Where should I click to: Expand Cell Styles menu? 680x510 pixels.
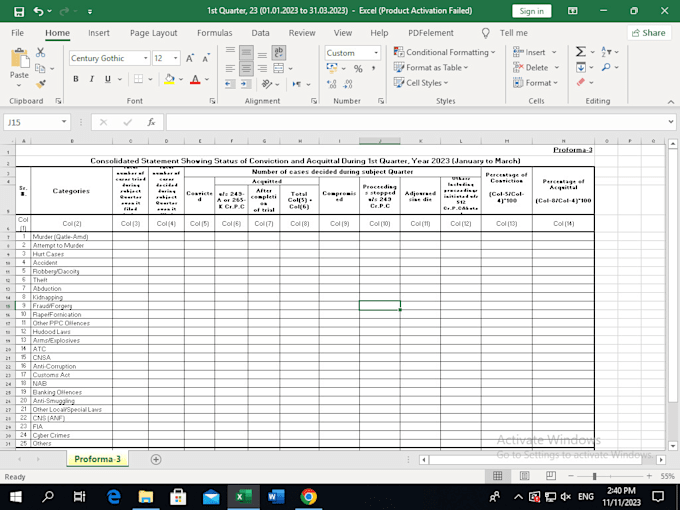(421, 82)
